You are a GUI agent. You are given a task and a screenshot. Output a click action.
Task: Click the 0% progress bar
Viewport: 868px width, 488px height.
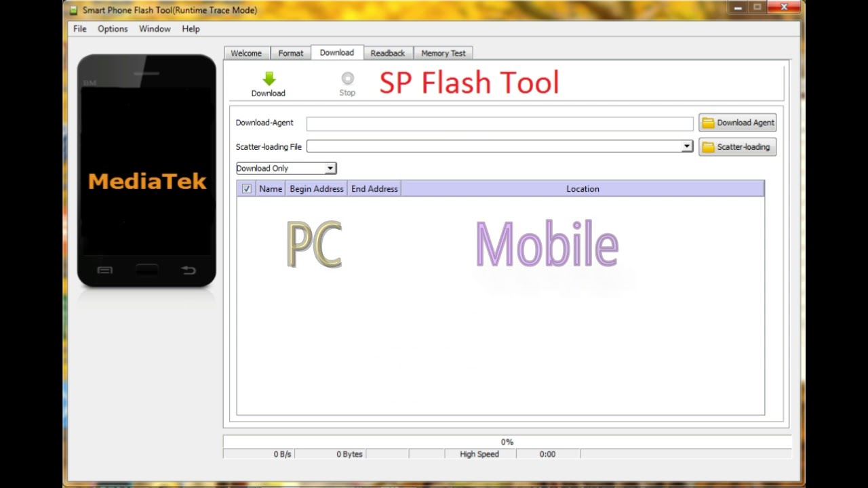(507, 442)
